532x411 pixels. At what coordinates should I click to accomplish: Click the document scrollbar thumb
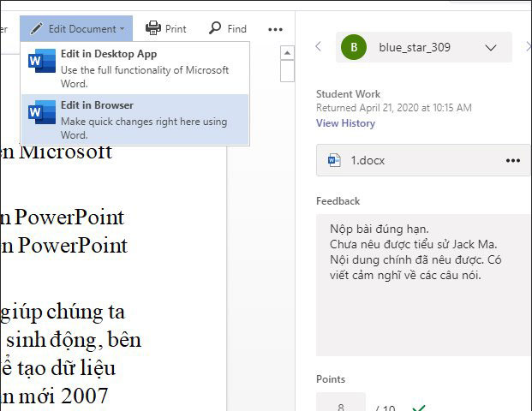tap(287, 71)
